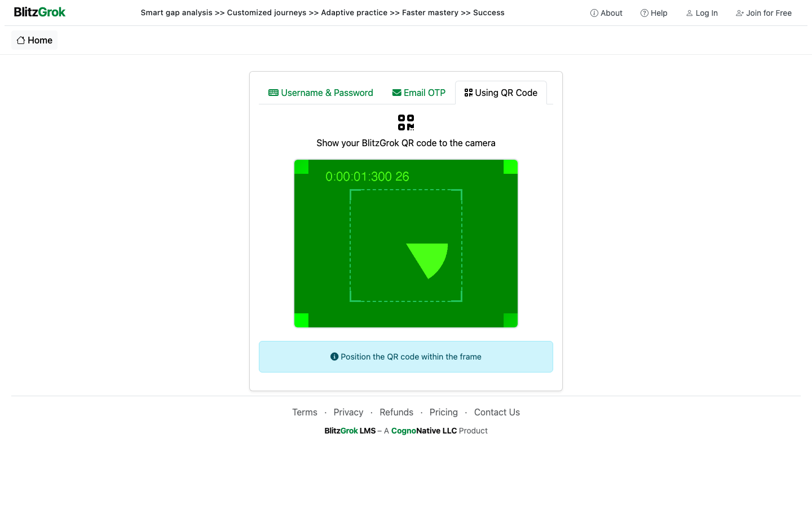Switch to Email OTP tab
The width and height of the screenshot is (812, 508).
coord(419,93)
